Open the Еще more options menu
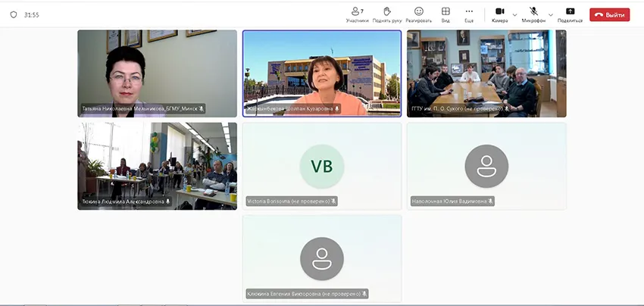The height and width of the screenshot is (306, 644). [469, 14]
